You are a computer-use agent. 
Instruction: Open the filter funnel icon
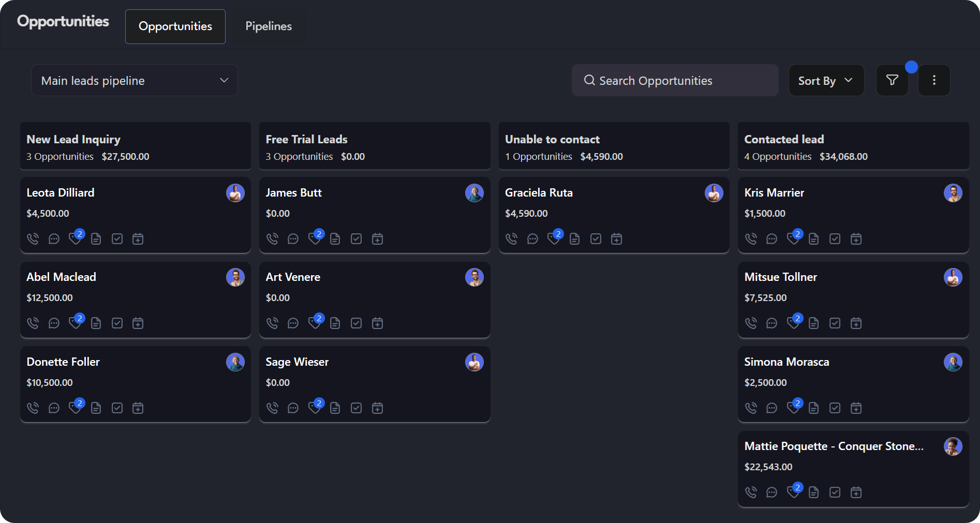tap(892, 80)
